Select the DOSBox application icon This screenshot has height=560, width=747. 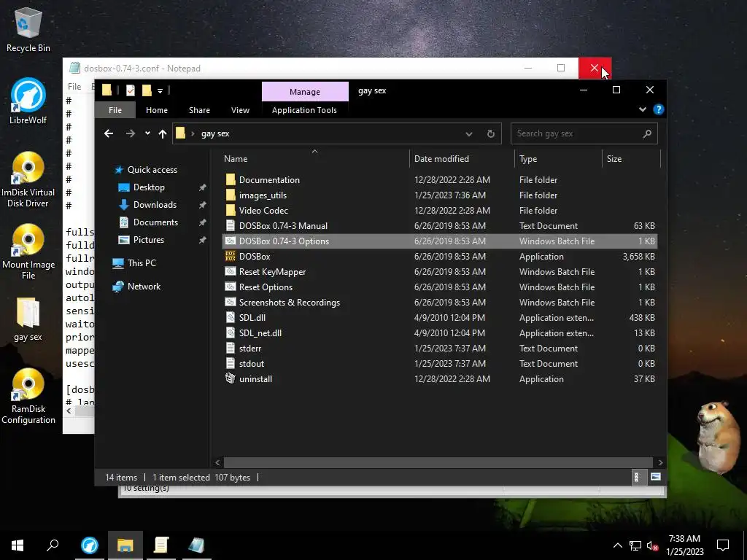[231, 256]
